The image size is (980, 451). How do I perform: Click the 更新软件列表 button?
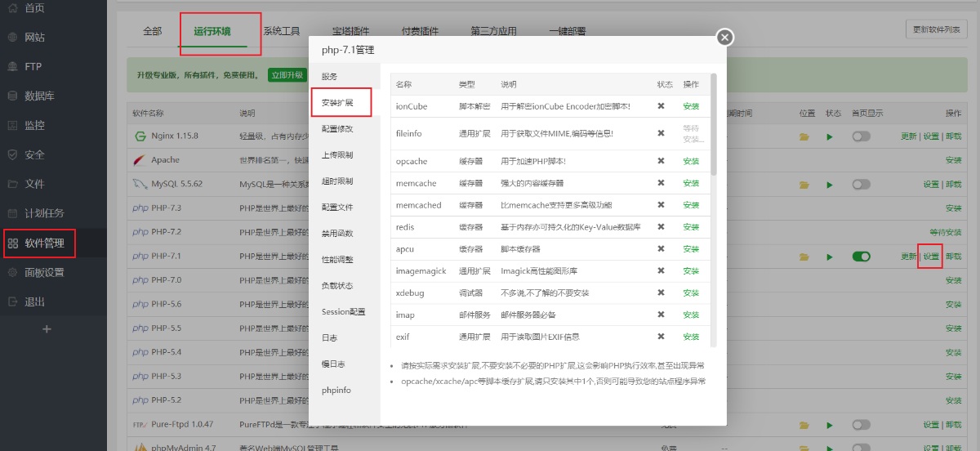[936, 29]
